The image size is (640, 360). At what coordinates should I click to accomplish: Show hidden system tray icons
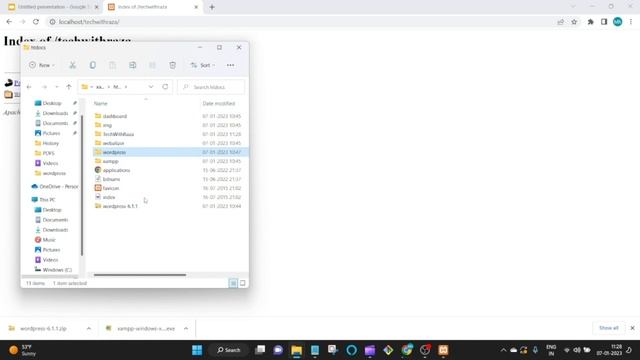[x=503, y=350]
